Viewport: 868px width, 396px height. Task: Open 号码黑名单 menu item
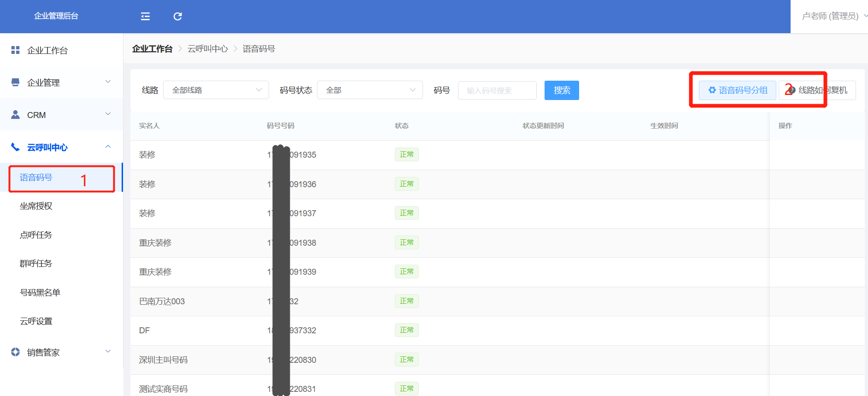(x=40, y=293)
